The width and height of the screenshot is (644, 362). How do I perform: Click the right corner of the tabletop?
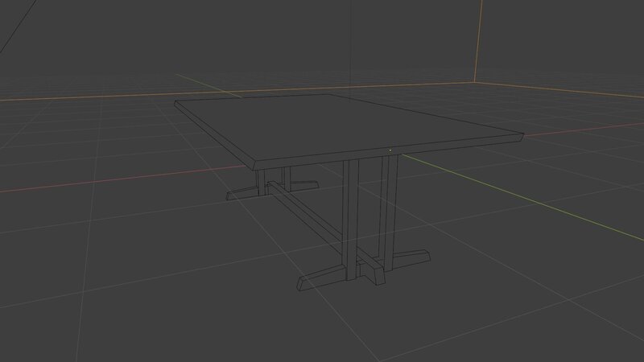(x=522, y=135)
